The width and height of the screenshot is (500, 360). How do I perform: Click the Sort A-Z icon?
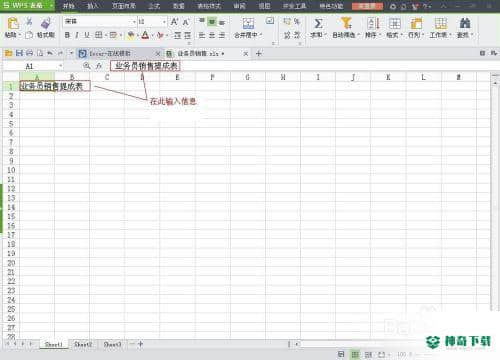[x=373, y=23]
